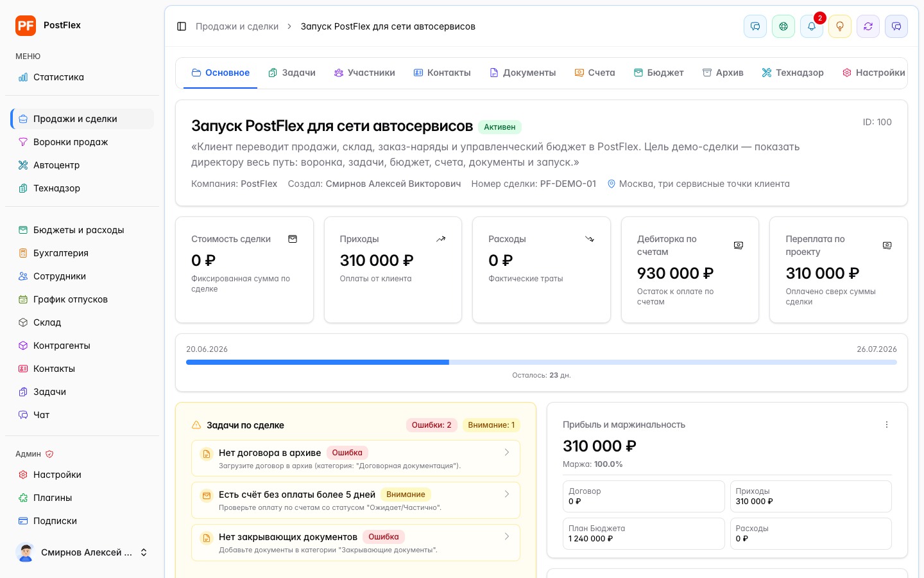This screenshot has width=924, height=578.
Task: Click the Осталось: 23 дн. label
Action: point(542,375)
